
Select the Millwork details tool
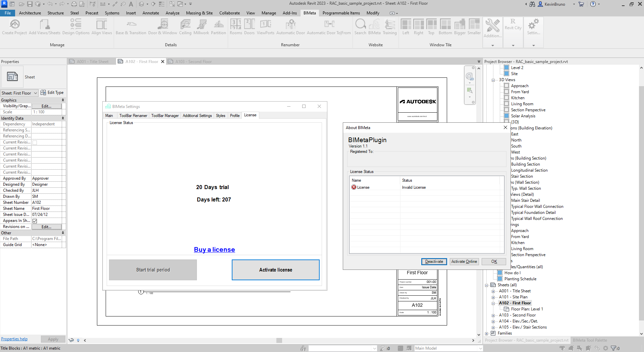201,27
